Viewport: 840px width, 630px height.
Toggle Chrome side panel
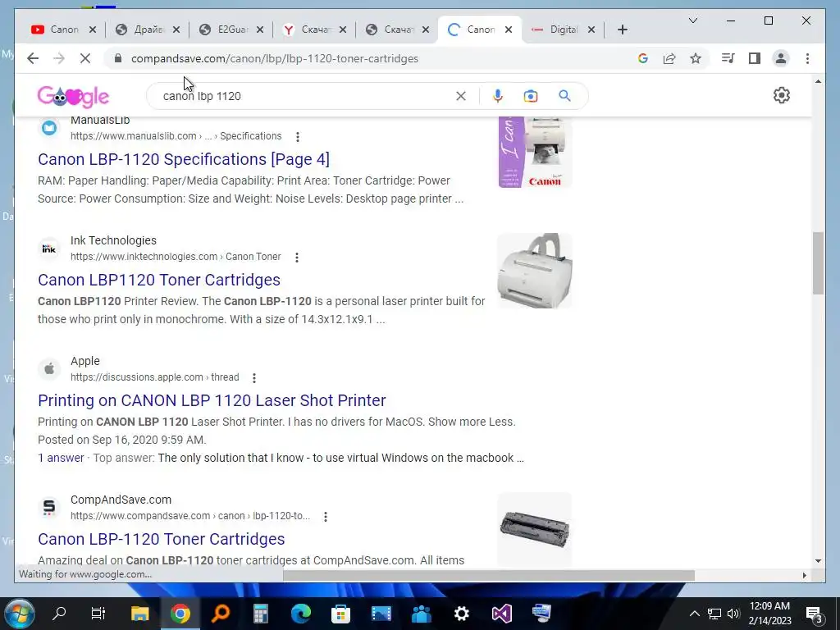point(755,58)
